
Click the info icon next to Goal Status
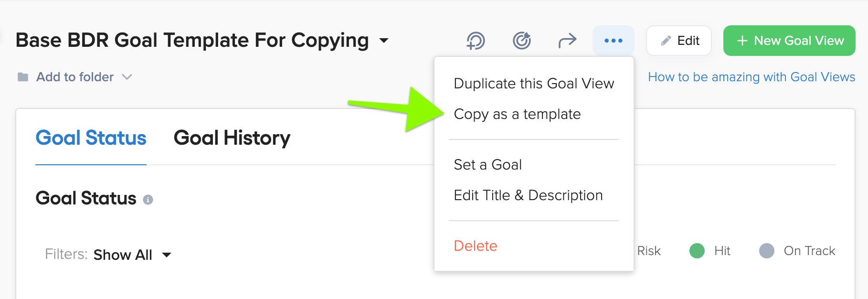pos(147,200)
